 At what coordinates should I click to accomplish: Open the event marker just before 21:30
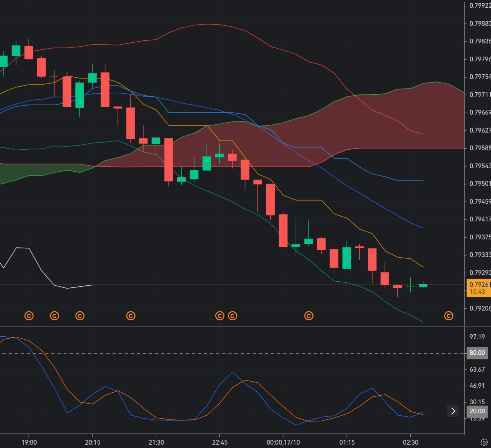pyautogui.click(x=131, y=316)
